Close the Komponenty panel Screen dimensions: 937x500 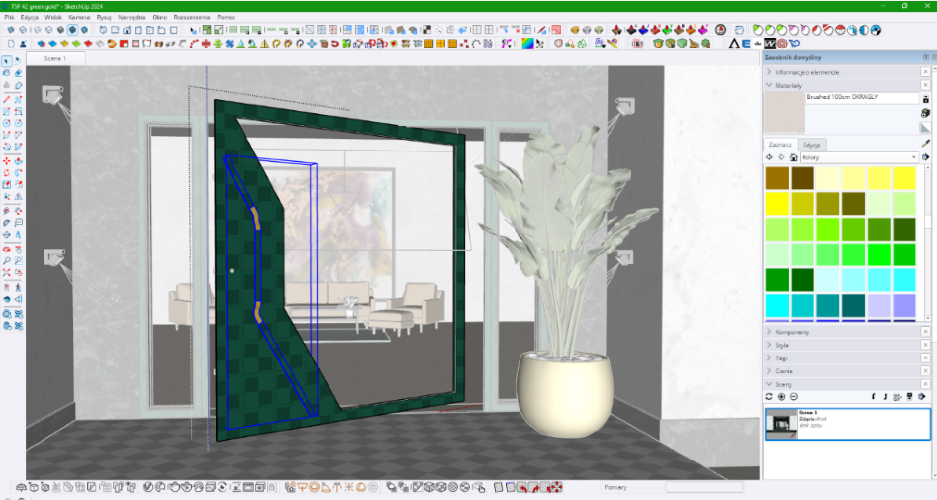[x=925, y=332]
